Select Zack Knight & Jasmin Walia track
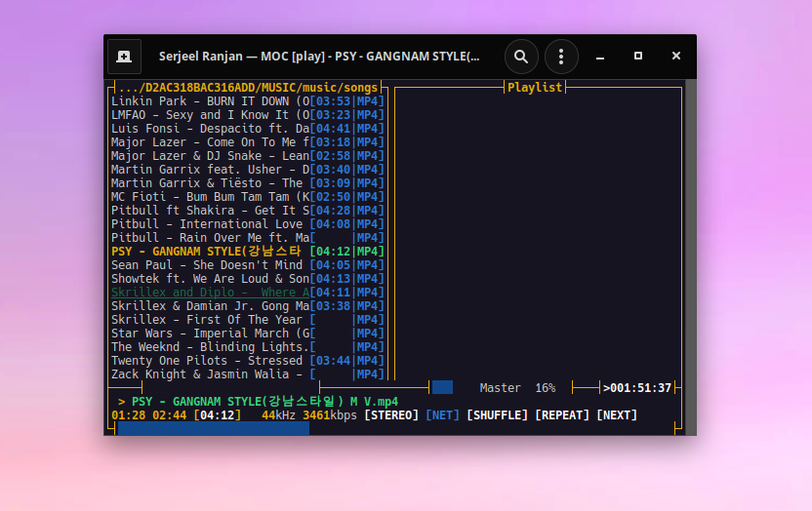Image resolution: width=812 pixels, height=511 pixels. (x=248, y=374)
